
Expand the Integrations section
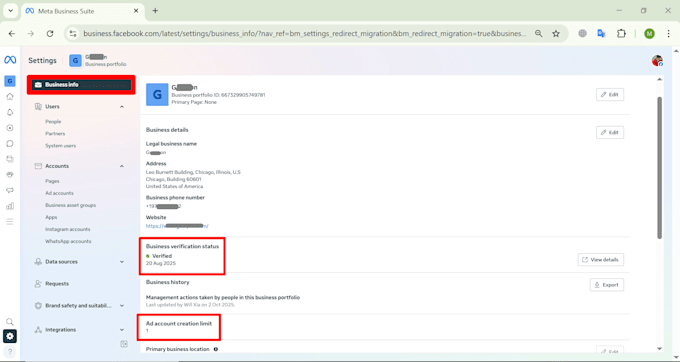pyautogui.click(x=80, y=330)
